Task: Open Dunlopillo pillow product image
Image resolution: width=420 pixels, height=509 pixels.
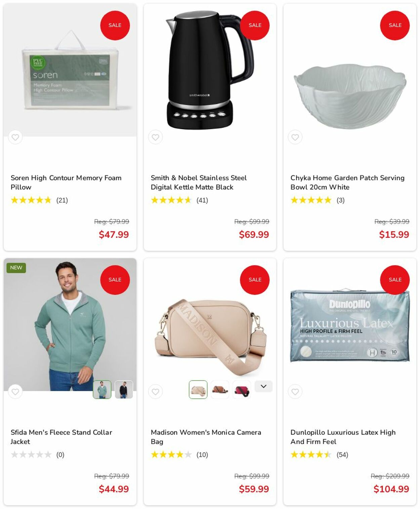Action: click(350, 325)
